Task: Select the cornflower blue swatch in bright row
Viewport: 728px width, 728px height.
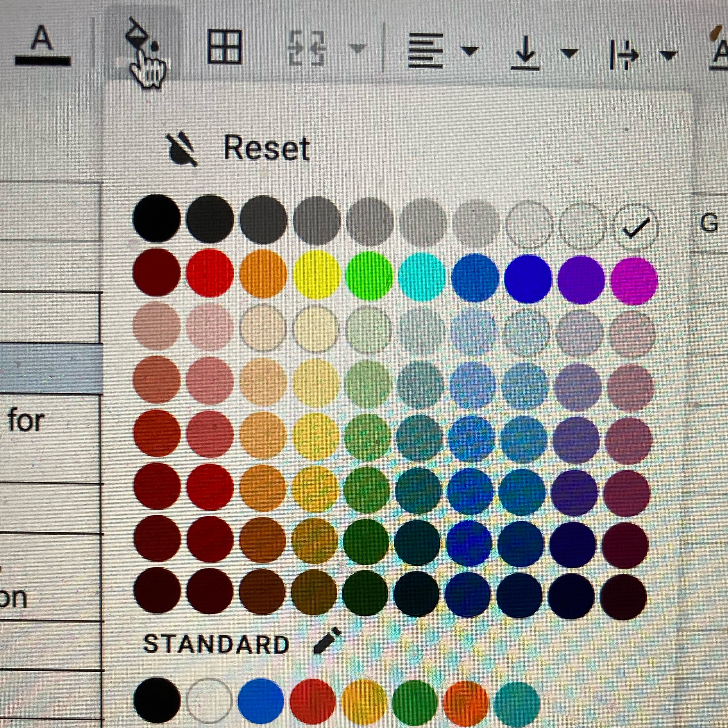Action: coord(475,278)
